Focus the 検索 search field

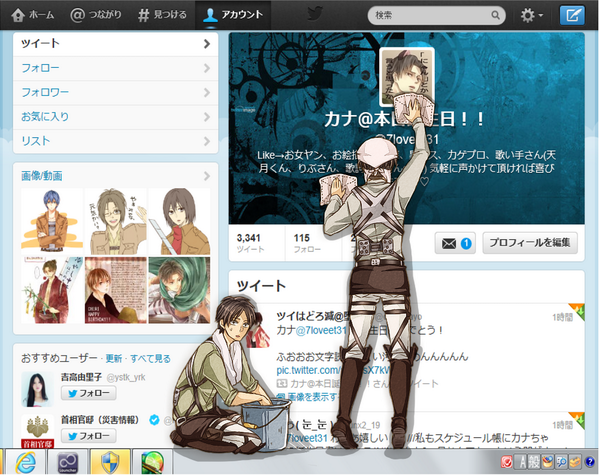(x=436, y=15)
